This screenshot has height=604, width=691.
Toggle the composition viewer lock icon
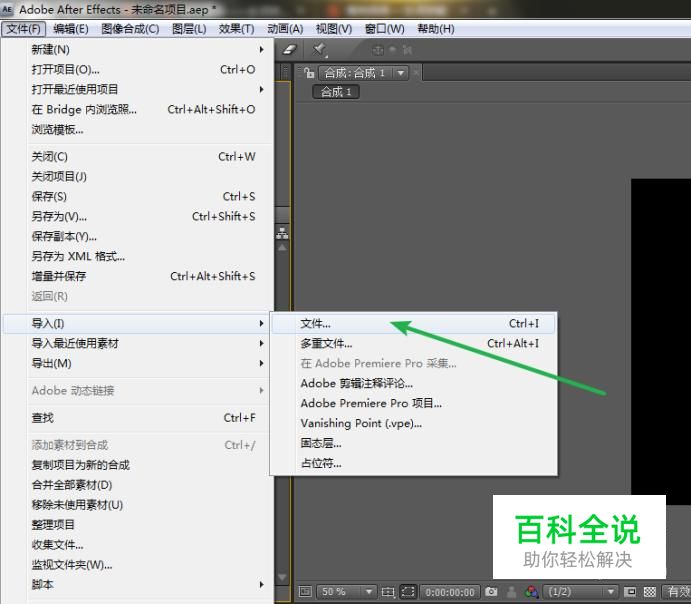point(309,73)
